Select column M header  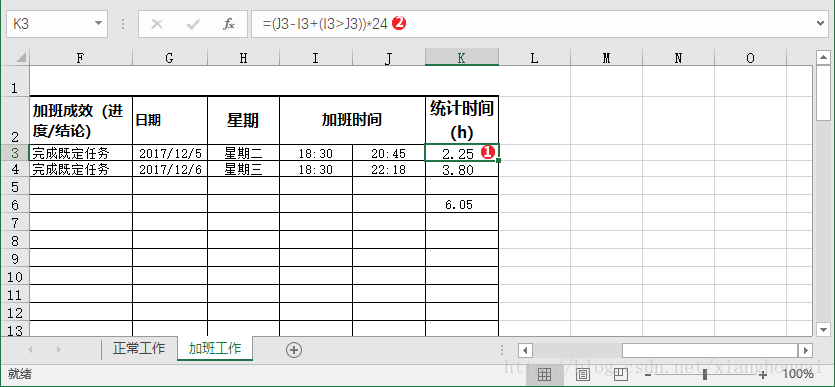point(607,58)
